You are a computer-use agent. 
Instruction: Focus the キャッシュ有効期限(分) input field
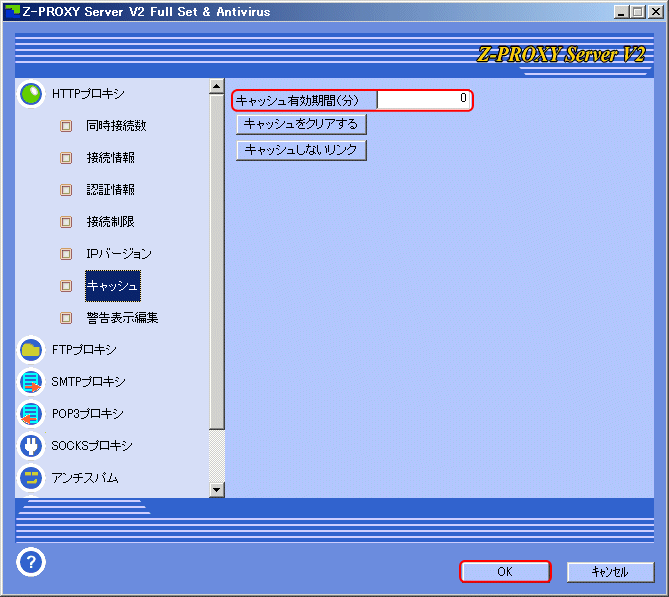424,100
